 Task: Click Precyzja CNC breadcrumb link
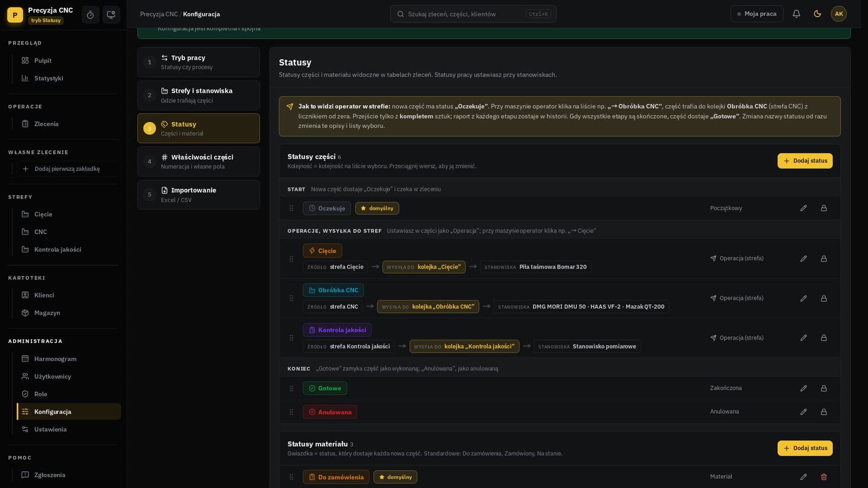point(159,14)
